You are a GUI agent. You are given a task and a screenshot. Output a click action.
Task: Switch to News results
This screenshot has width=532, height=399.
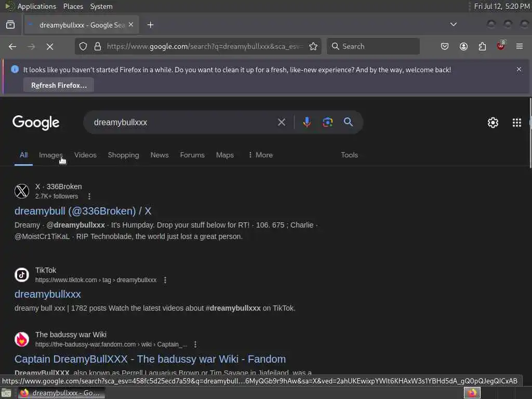[159, 155]
